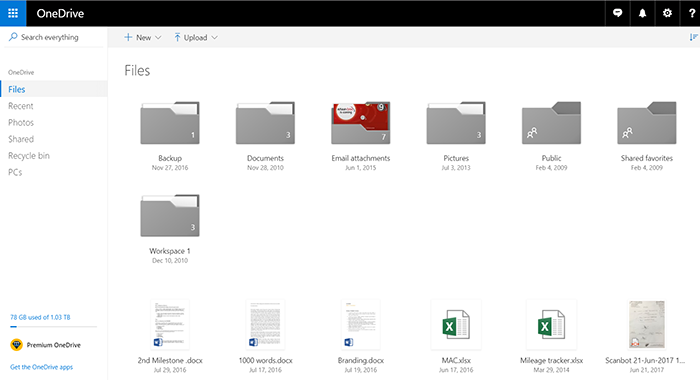Expand the Upload dropdown chevron
Screen dimensions: 700x380
[x=214, y=38]
